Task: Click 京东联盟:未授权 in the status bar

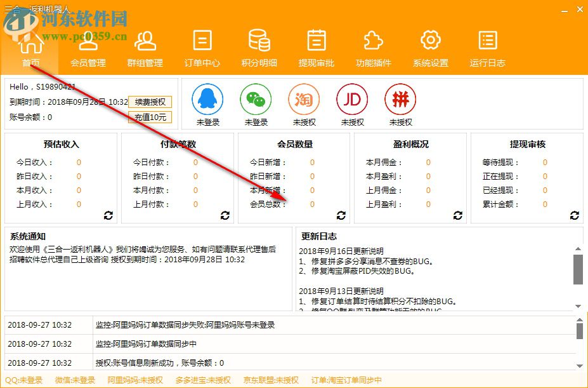Action: click(271, 379)
